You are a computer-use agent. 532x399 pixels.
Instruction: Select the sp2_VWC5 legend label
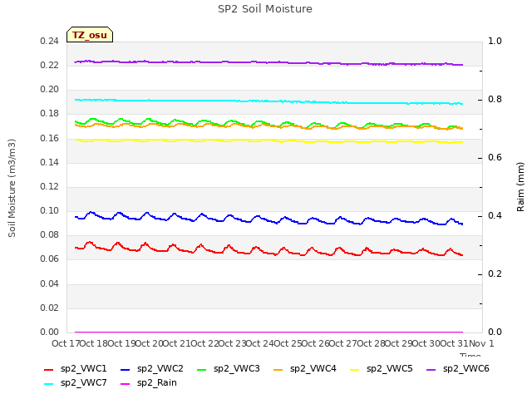click(x=390, y=369)
